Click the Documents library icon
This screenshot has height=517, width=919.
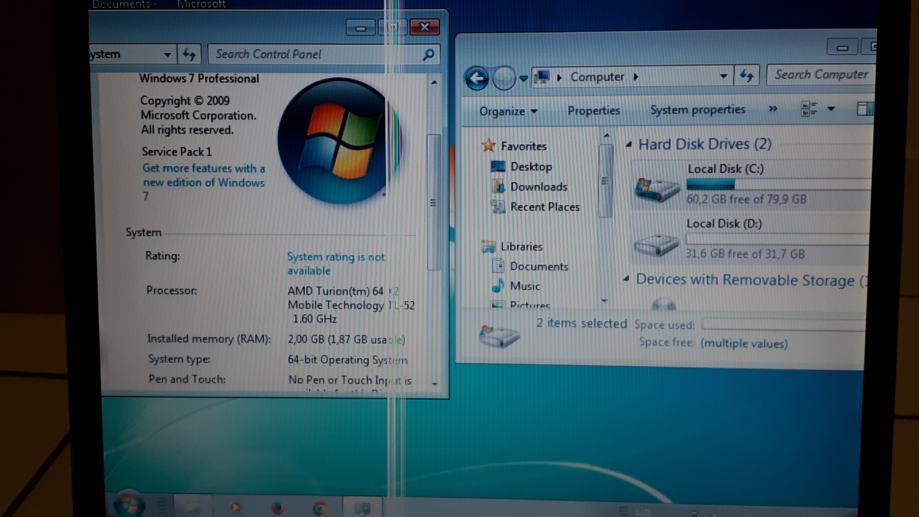click(498, 266)
